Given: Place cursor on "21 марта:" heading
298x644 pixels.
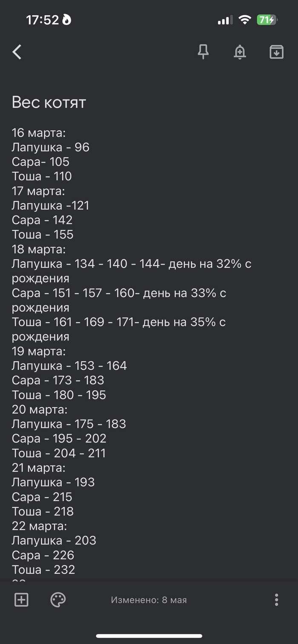Looking at the screenshot, I should click(x=39, y=468).
